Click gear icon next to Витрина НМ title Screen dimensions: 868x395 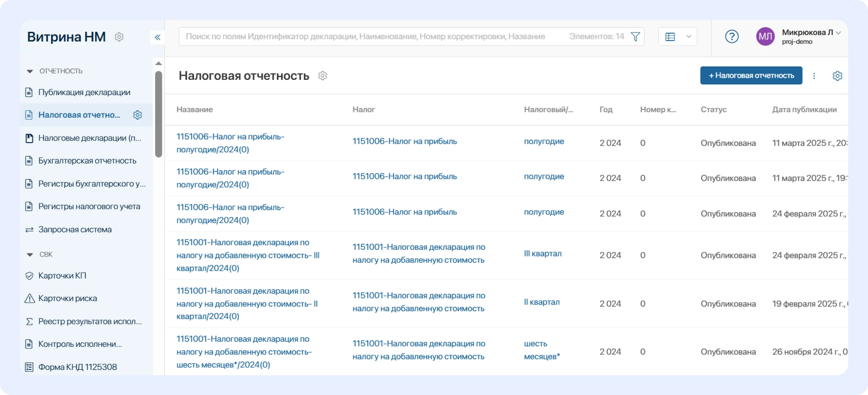coord(119,37)
